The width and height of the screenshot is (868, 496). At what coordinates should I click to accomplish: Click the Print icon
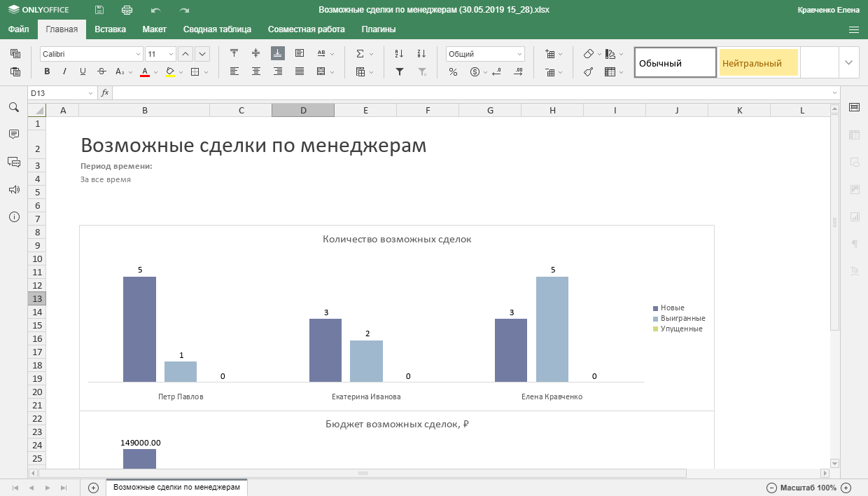127,10
